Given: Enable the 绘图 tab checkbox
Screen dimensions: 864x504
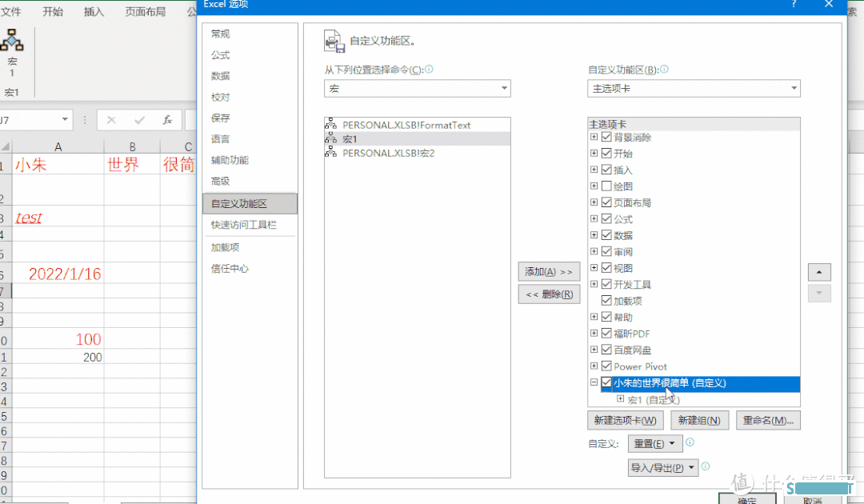Looking at the screenshot, I should tap(606, 186).
